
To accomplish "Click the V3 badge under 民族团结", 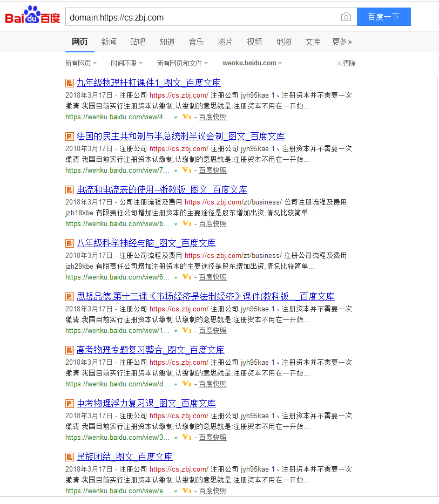I will 187,490.
